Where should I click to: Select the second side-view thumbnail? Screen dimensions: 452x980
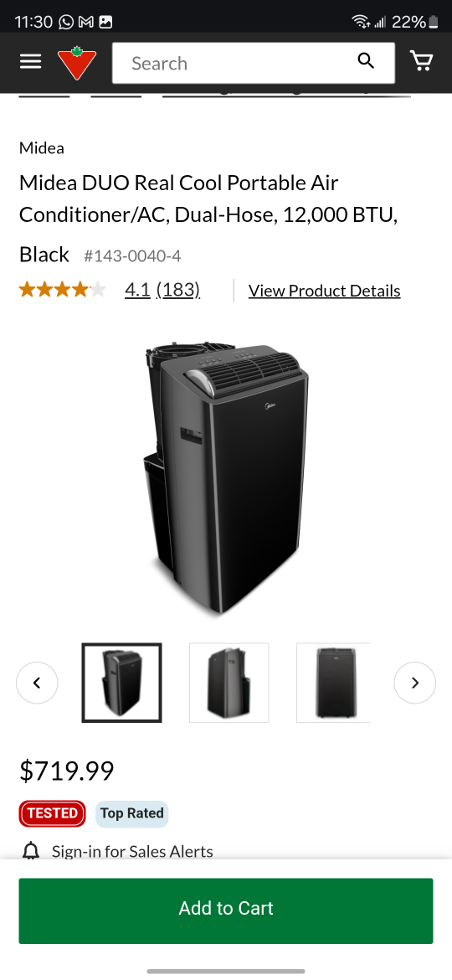coord(229,683)
